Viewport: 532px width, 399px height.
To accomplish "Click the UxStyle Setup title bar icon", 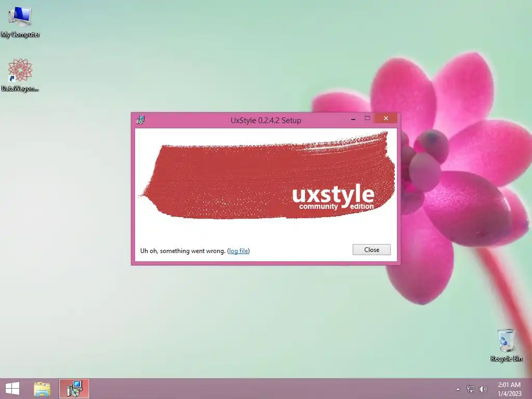I will [140, 120].
